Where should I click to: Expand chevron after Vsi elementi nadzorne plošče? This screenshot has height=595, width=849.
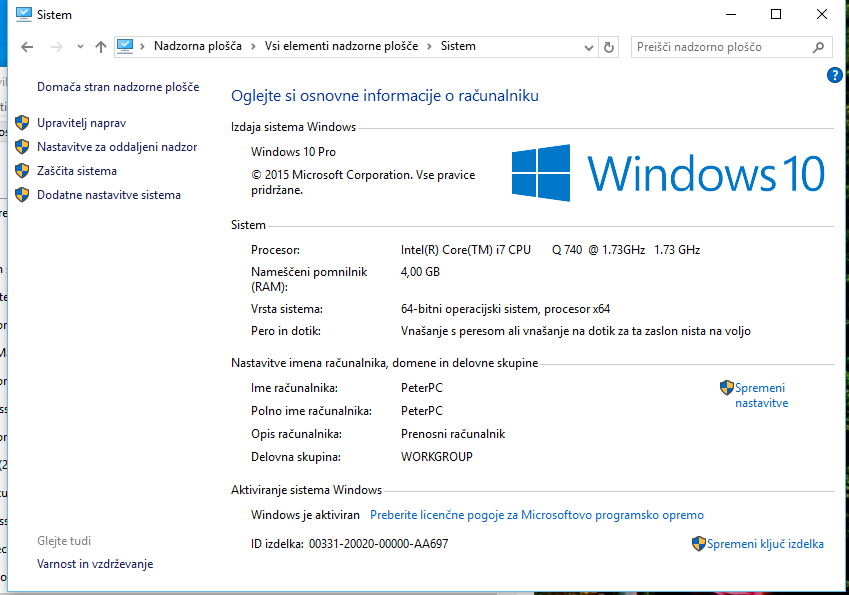429,47
